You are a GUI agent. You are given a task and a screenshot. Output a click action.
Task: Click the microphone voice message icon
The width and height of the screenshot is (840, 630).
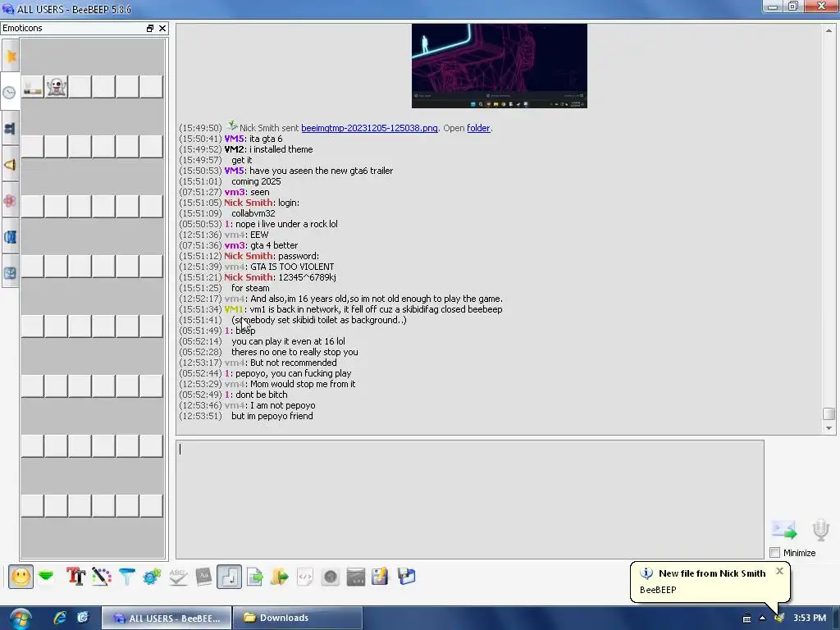[820, 530]
